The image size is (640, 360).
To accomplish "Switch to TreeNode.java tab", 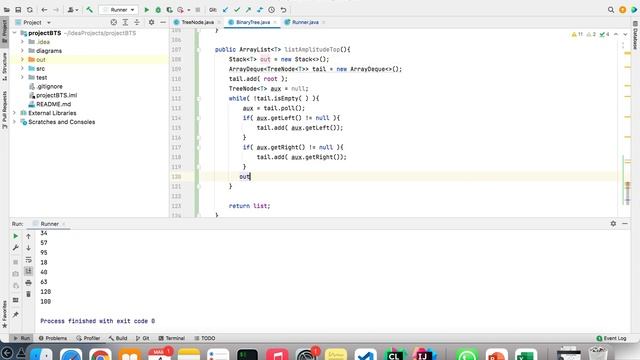I will [x=197, y=22].
